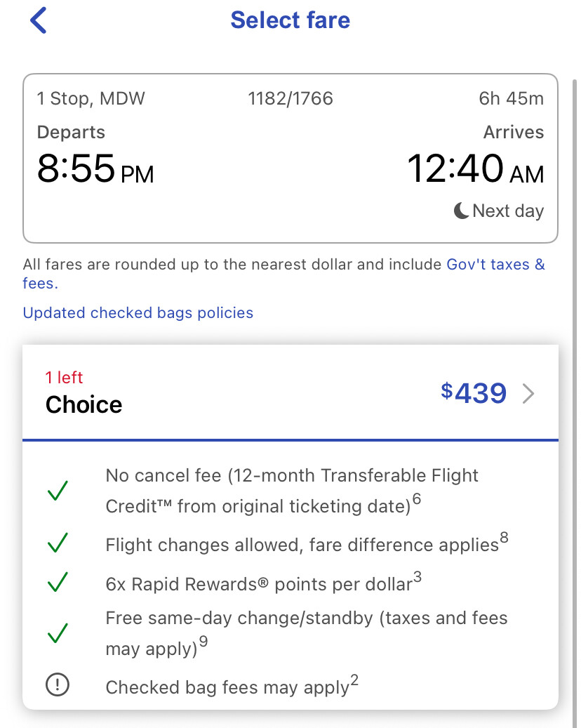Viewport: 581px width, 728px height.
Task: Click the 12:40 AM arrival time
Action: pyautogui.click(x=475, y=169)
